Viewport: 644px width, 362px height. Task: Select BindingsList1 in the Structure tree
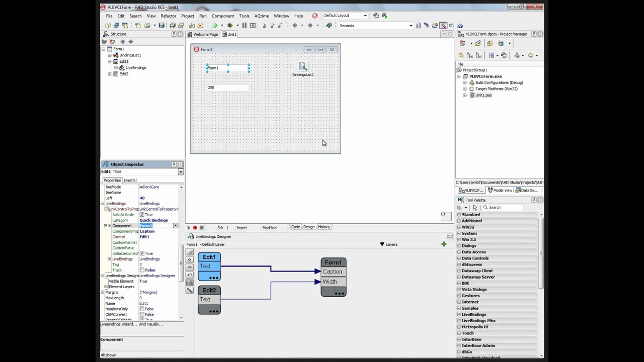[x=130, y=55]
